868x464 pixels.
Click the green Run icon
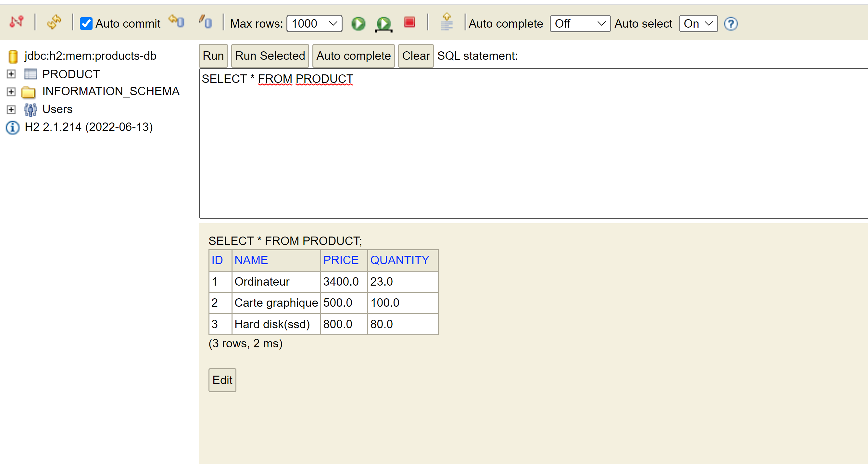coord(358,24)
